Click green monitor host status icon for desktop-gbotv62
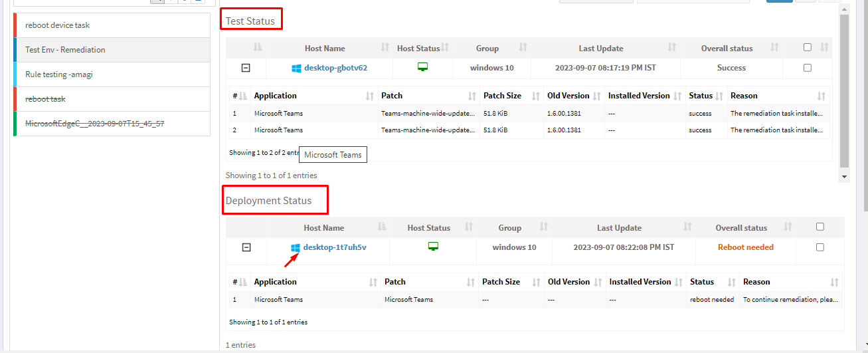 click(x=422, y=67)
